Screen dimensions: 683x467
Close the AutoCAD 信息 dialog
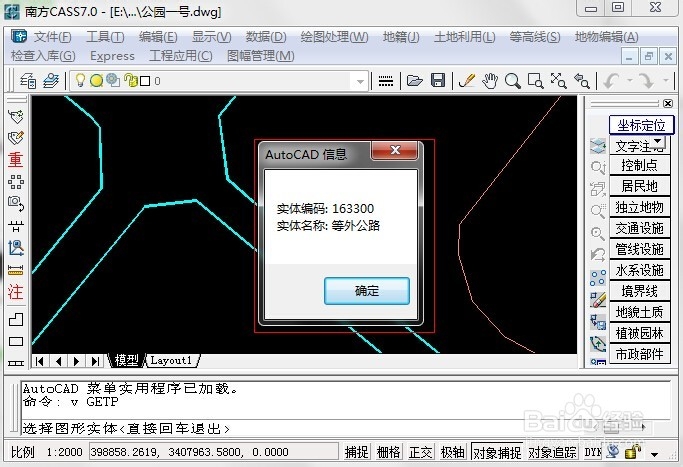click(395, 150)
